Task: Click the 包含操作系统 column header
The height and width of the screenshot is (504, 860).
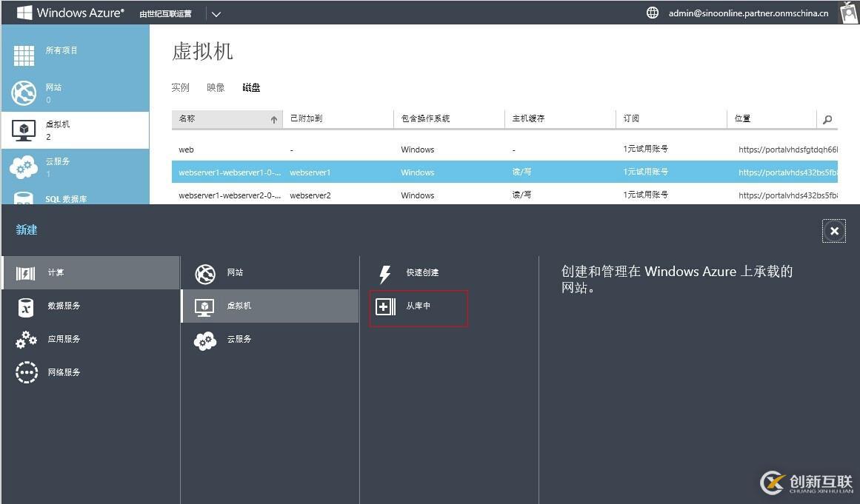Action: point(449,119)
